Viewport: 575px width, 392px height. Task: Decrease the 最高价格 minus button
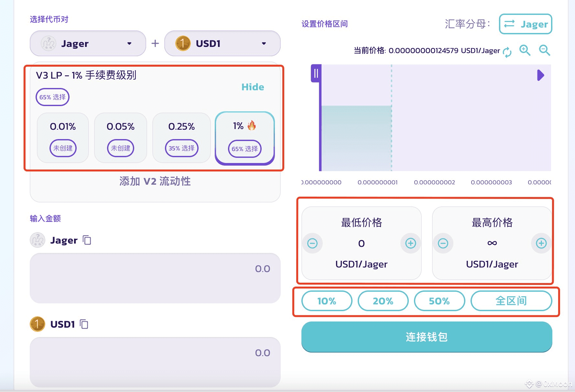point(443,243)
